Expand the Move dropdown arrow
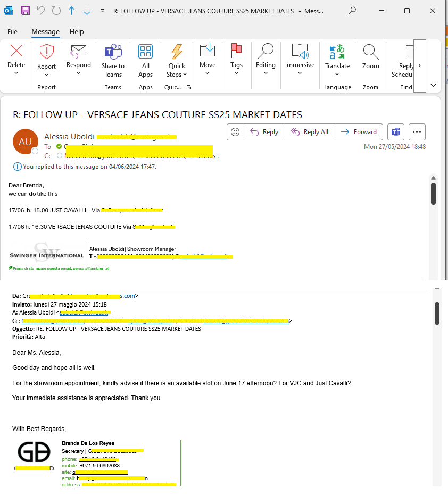Viewport: 448px width, 496px height. pos(208,73)
